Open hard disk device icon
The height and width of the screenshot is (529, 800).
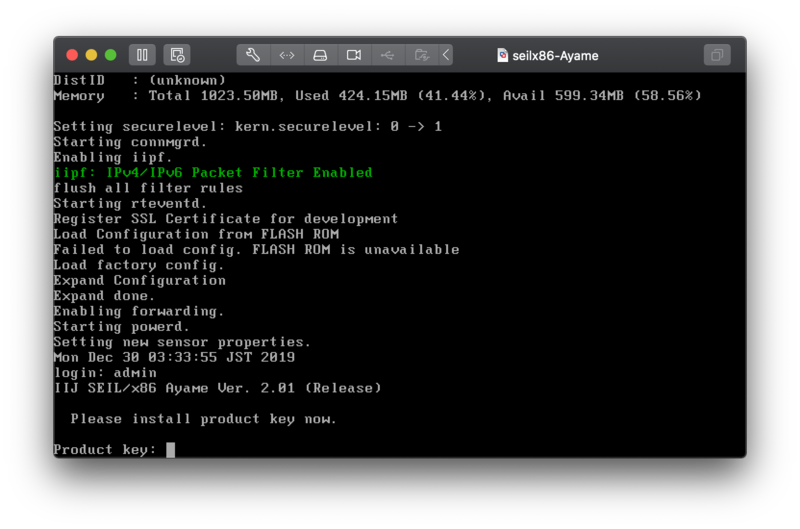(320, 55)
